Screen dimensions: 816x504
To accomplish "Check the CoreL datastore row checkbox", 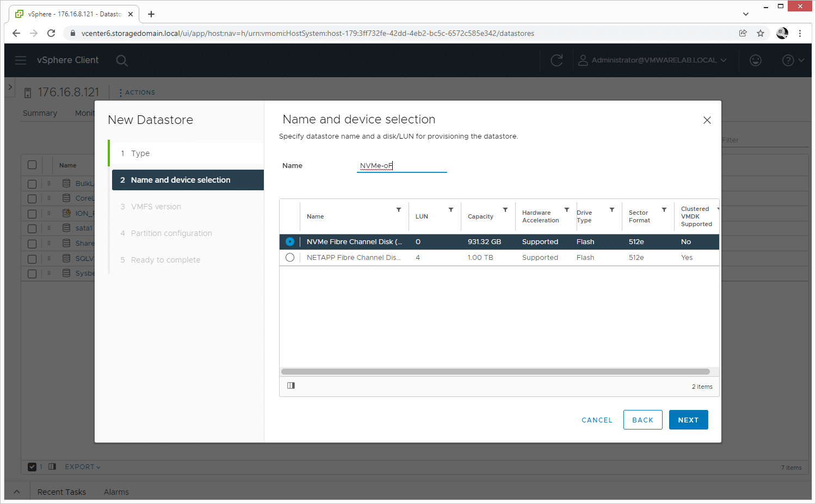I will 32,198.
